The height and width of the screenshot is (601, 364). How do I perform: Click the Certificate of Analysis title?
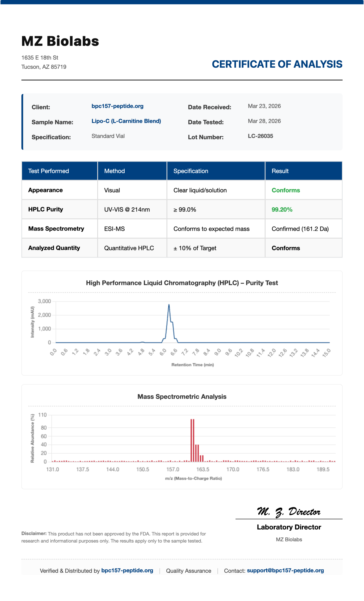point(277,64)
